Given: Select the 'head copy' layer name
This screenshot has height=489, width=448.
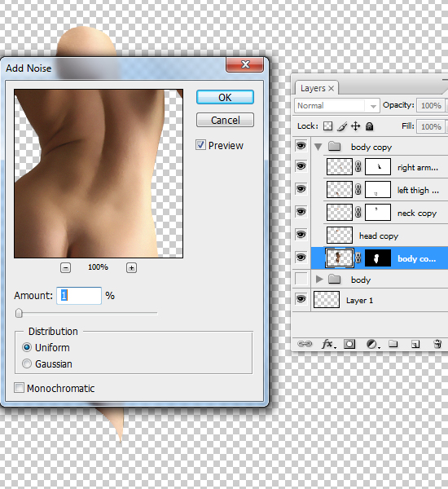Looking at the screenshot, I should pos(379,236).
